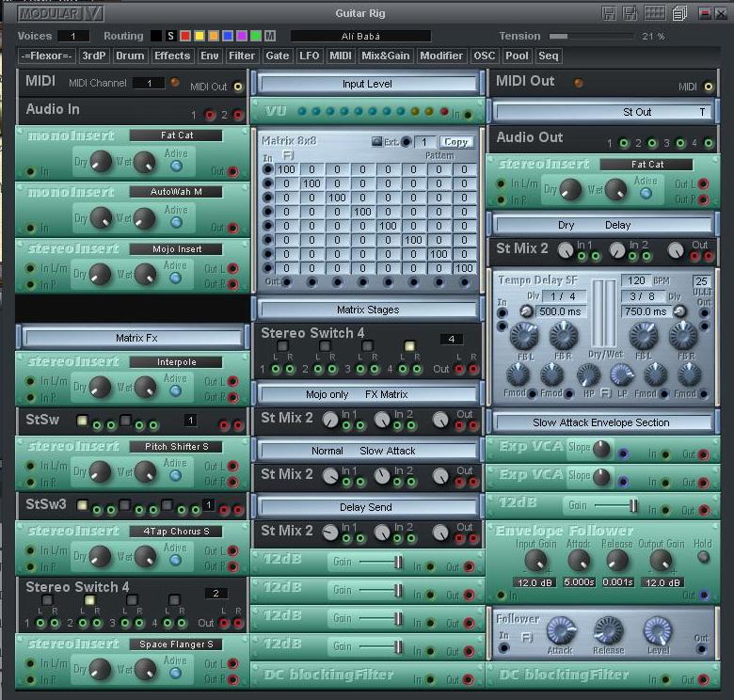Open the Seq module menu
The height and width of the screenshot is (700, 734).
pos(549,56)
